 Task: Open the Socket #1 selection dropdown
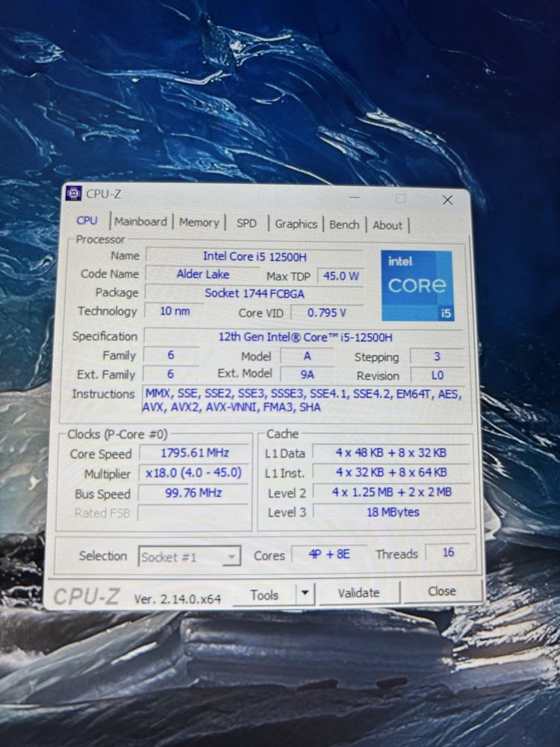(x=190, y=557)
